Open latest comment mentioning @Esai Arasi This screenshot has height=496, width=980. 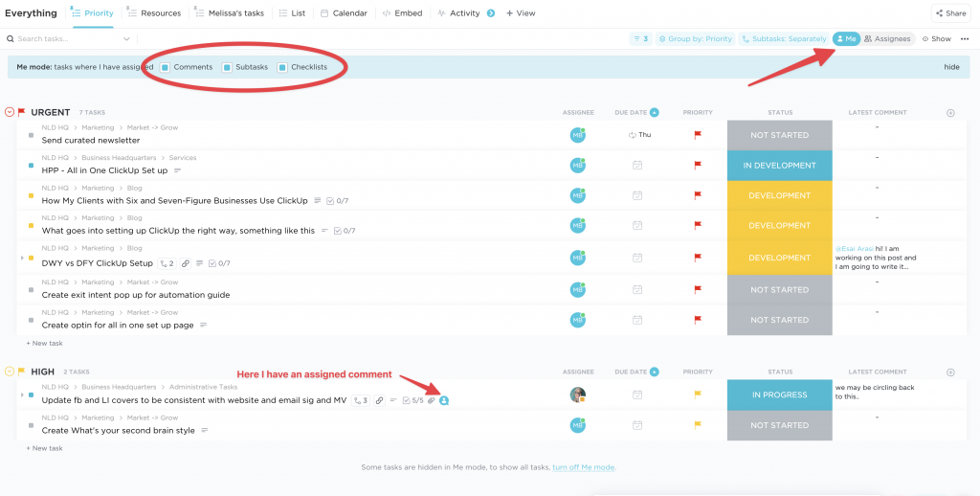[875, 258]
